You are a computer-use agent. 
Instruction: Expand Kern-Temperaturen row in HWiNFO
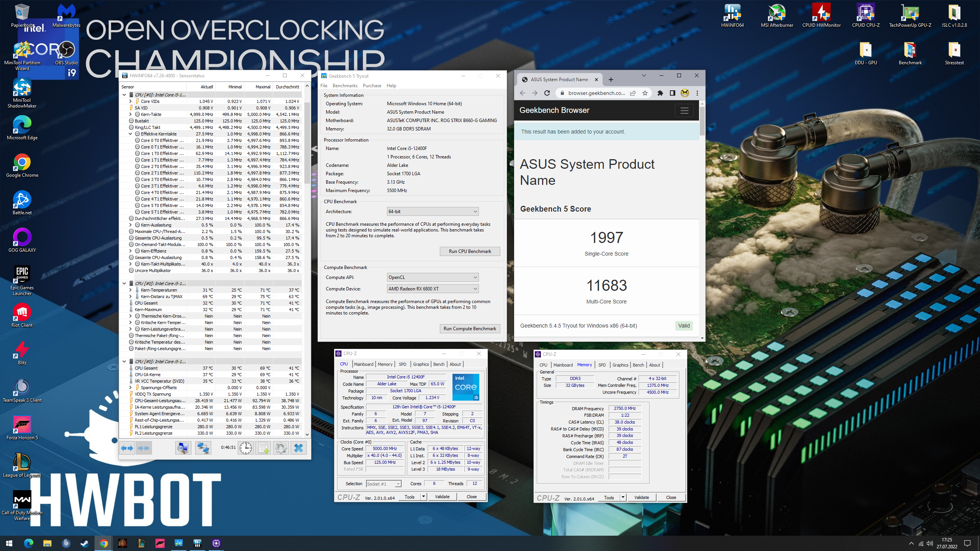click(x=131, y=290)
